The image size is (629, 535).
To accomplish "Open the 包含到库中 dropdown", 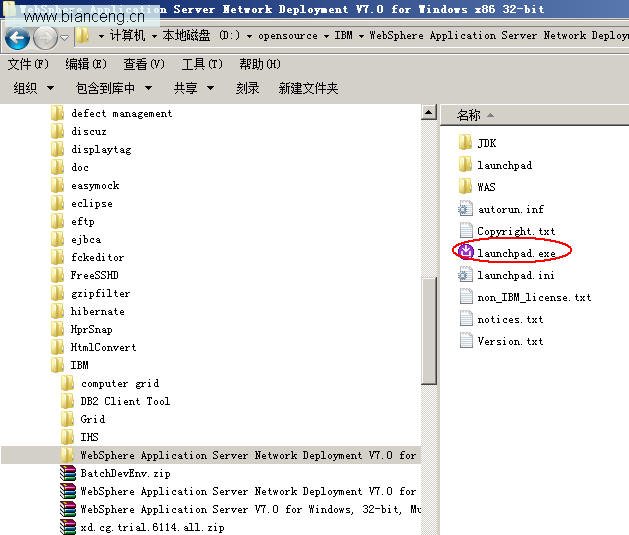I will click(114, 88).
